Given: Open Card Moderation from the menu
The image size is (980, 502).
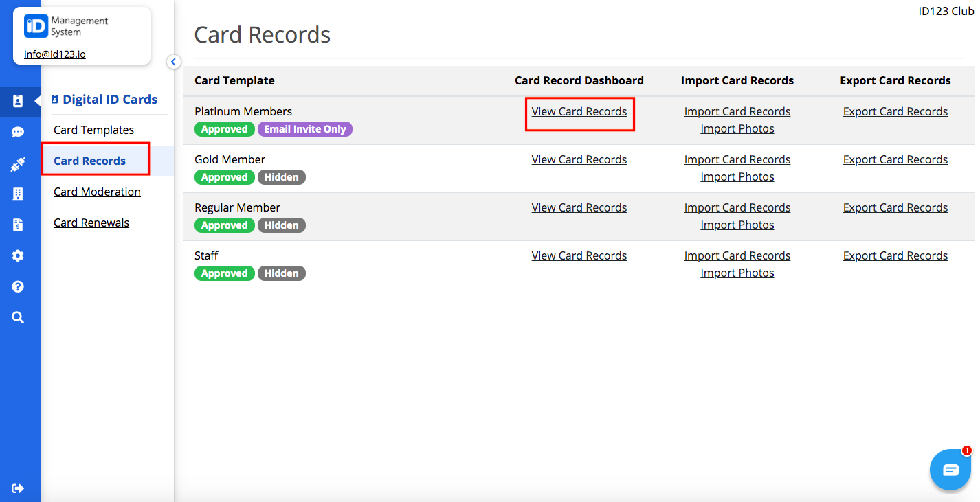Looking at the screenshot, I should 97,192.
